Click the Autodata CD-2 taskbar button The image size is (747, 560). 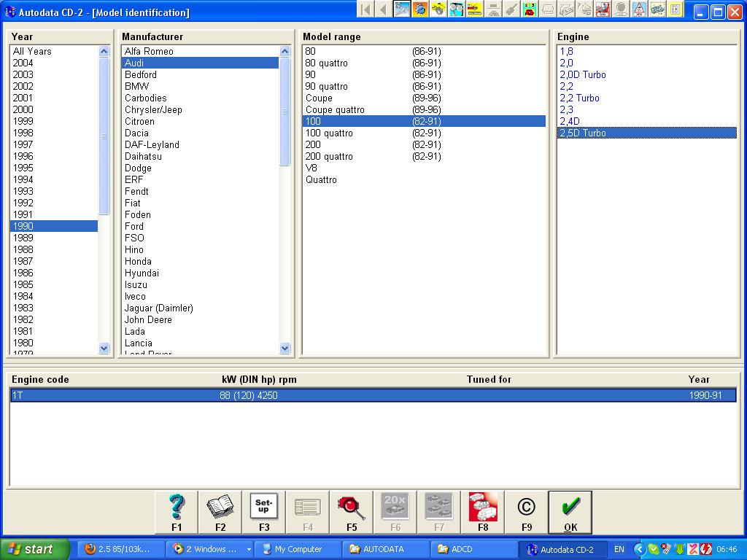pyautogui.click(x=562, y=549)
